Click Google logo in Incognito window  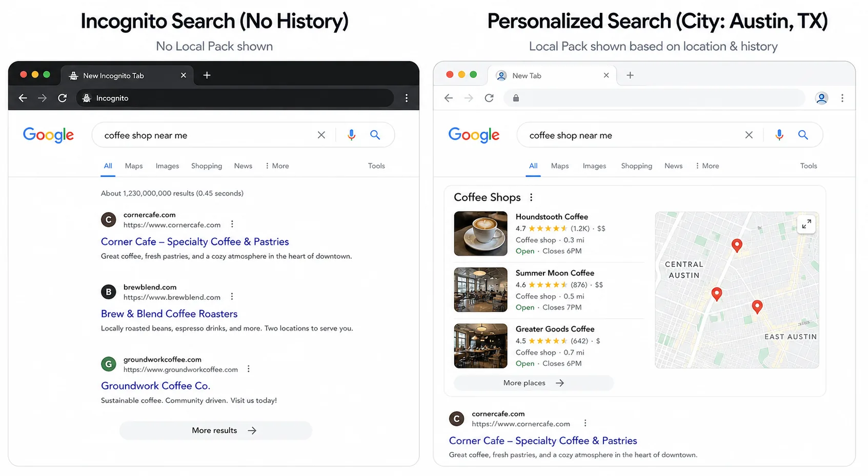(x=48, y=135)
